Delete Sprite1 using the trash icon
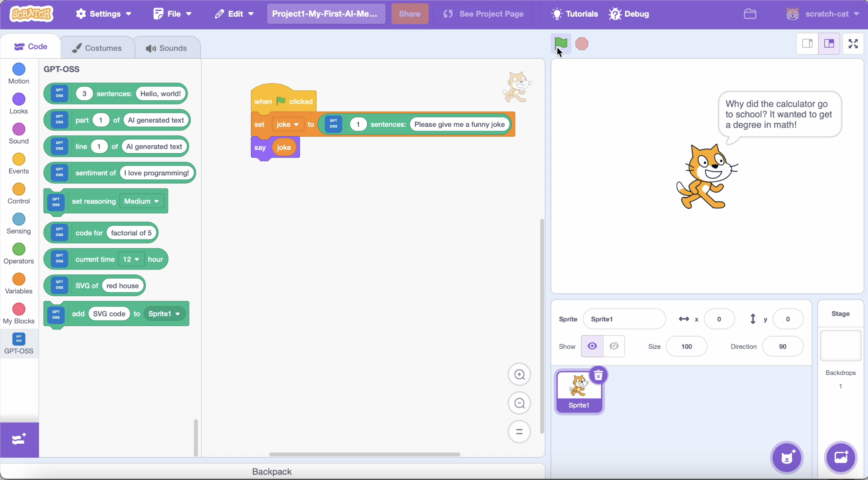This screenshot has height=480, width=868. click(598, 376)
